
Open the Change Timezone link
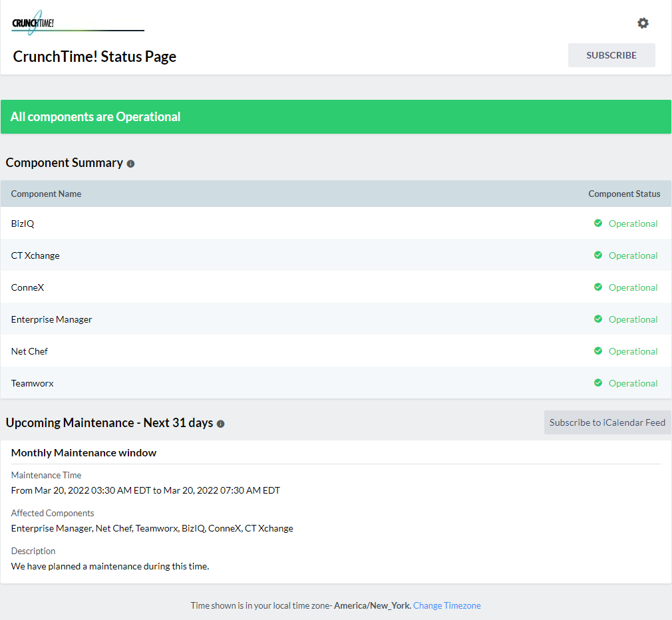click(446, 605)
